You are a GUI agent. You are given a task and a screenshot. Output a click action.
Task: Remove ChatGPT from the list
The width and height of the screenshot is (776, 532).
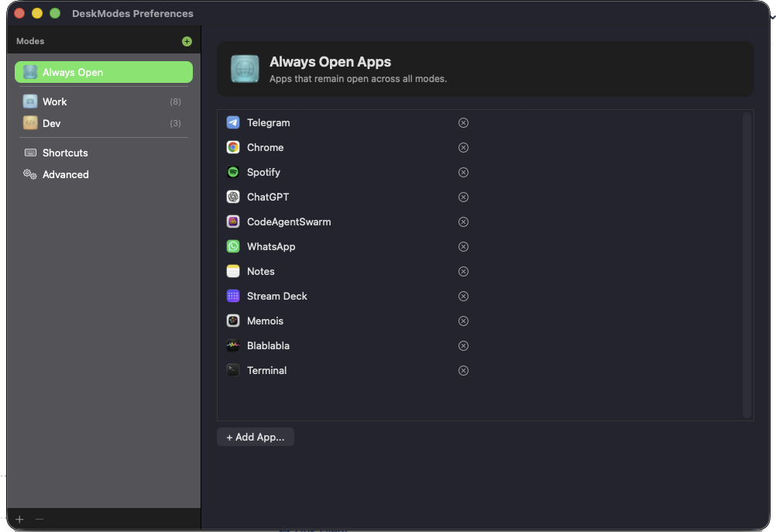pos(463,197)
